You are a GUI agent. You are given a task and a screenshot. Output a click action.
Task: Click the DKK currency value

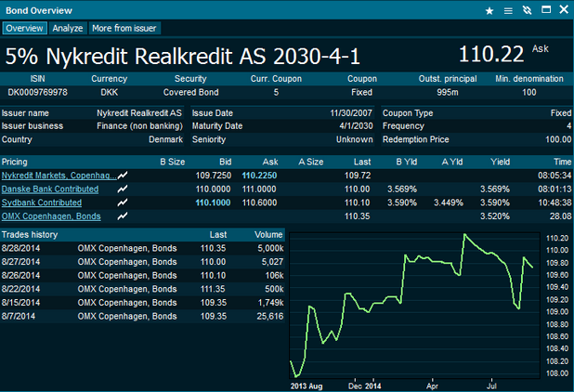point(109,92)
